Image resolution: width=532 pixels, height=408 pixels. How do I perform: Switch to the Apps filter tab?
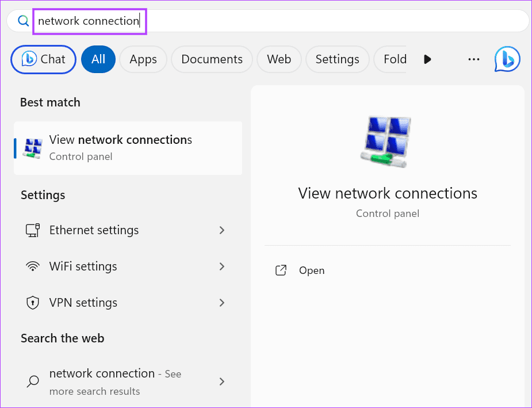coord(143,59)
